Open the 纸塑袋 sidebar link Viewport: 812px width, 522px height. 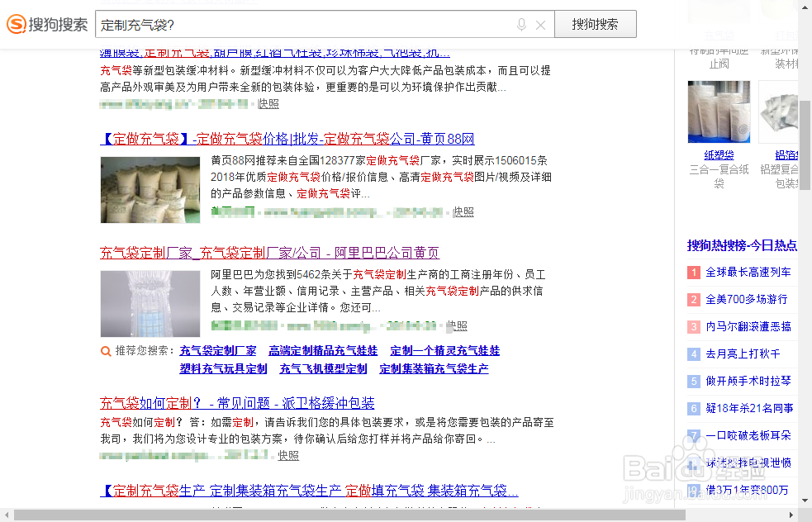(x=719, y=154)
